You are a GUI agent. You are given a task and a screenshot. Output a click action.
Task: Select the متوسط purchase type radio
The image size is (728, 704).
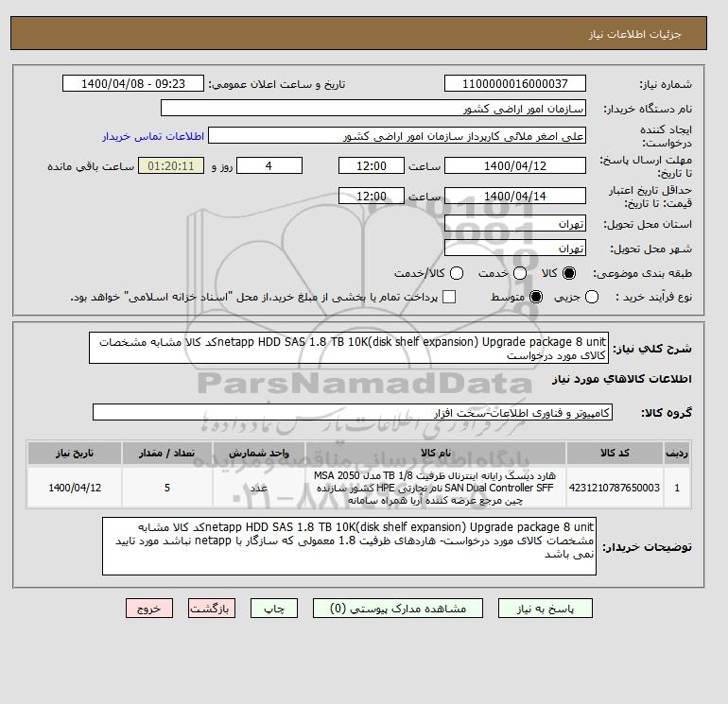pyautogui.click(x=536, y=297)
